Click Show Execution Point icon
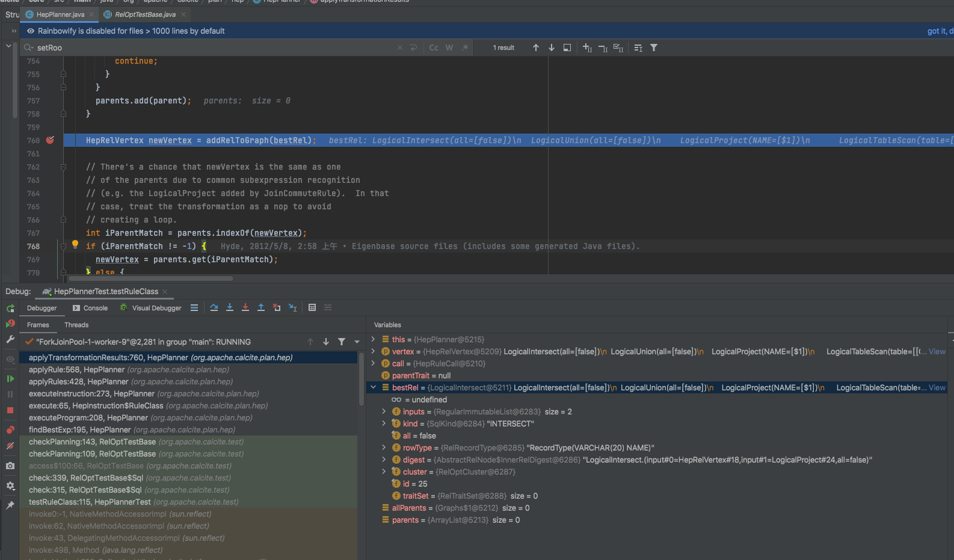Image resolution: width=954 pixels, height=560 pixels. click(194, 307)
